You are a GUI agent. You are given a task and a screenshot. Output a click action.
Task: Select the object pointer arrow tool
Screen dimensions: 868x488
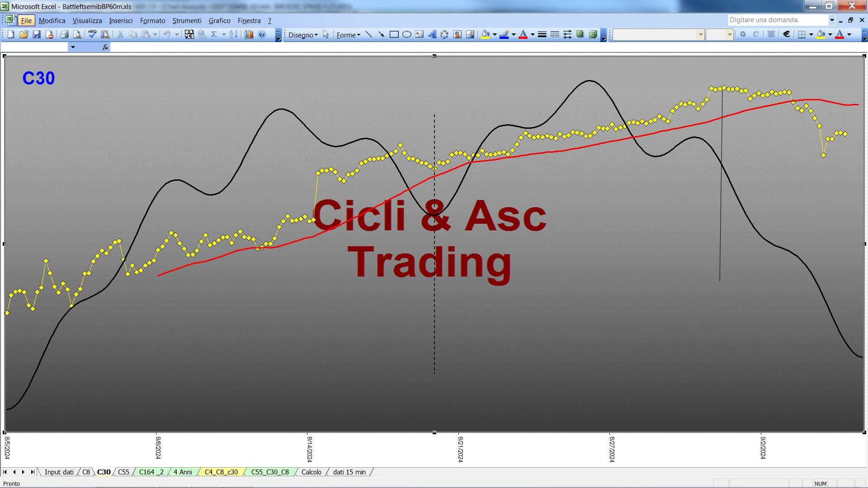coord(326,35)
